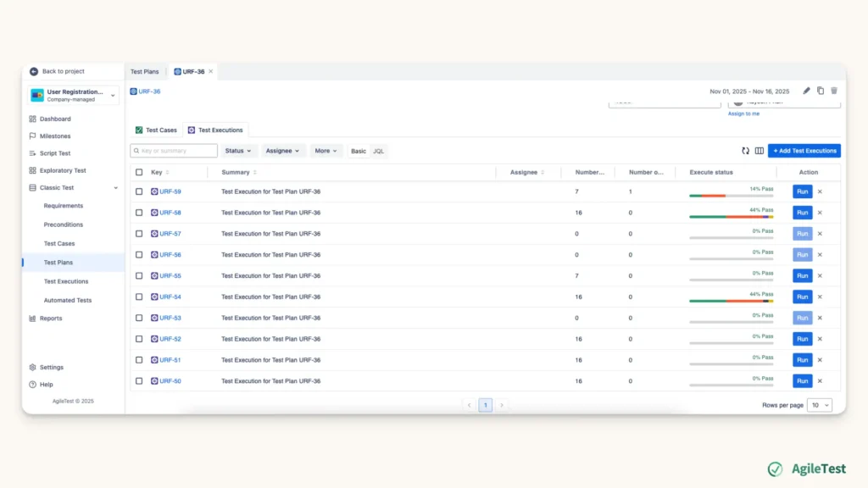The height and width of the screenshot is (488, 868).
Task: Toggle the select-all checkbox in header
Action: 139,173
